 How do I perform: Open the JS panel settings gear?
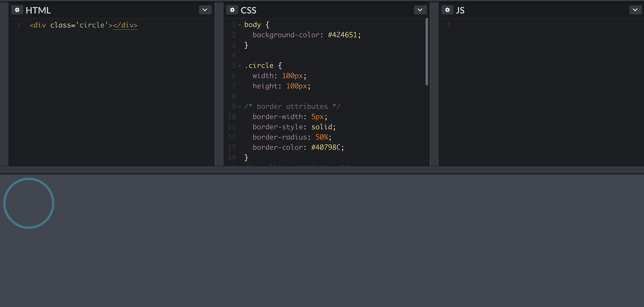[447, 9]
